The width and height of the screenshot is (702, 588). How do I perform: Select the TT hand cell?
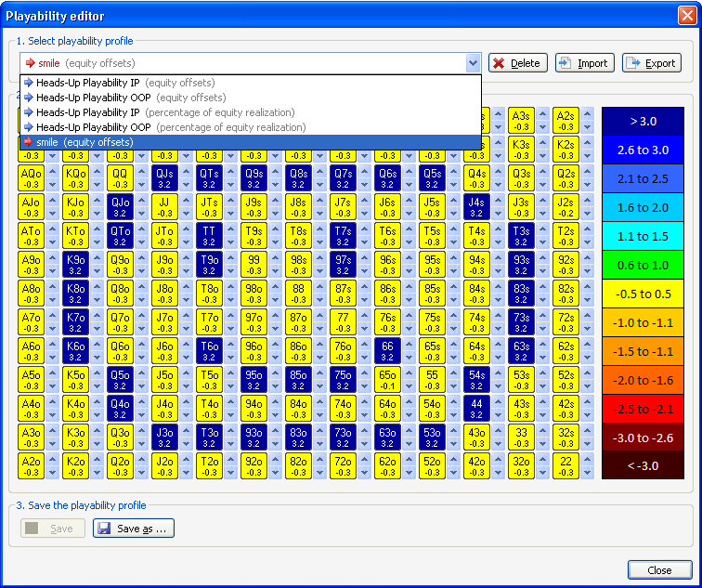coord(209,236)
